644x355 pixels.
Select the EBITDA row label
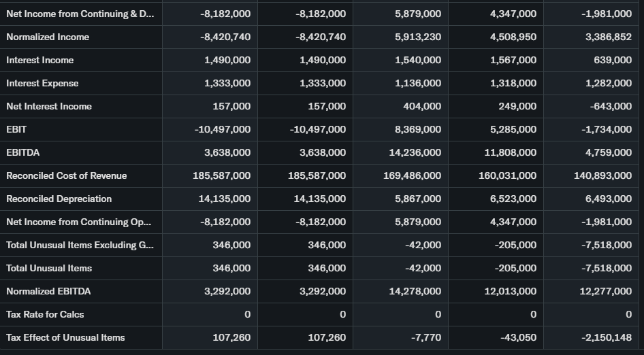(x=22, y=152)
